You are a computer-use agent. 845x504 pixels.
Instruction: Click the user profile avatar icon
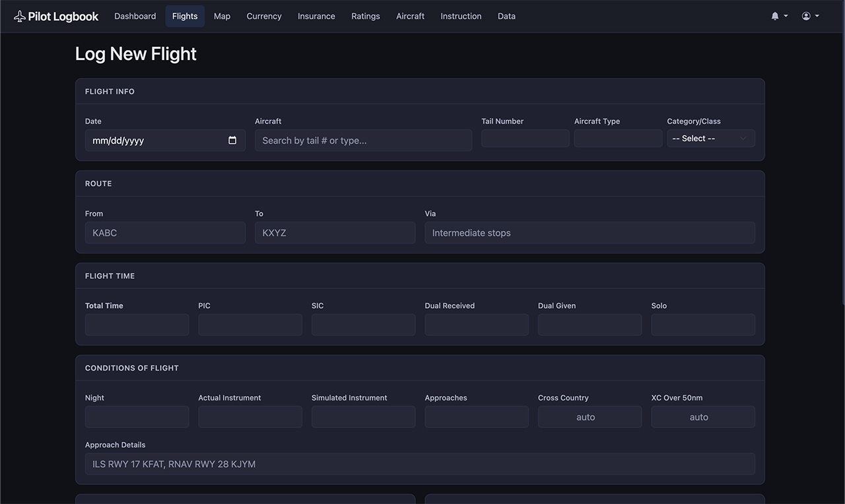(x=806, y=15)
